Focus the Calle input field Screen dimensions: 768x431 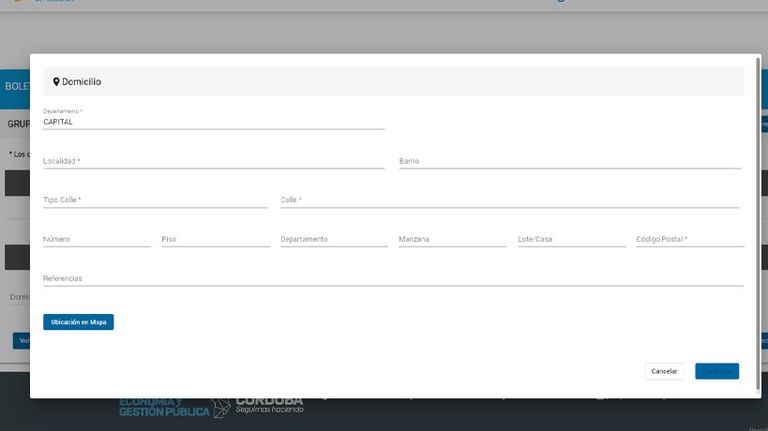click(x=509, y=200)
